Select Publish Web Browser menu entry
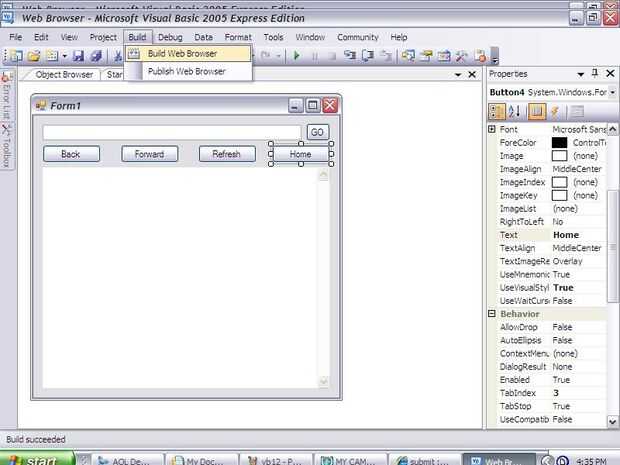 (x=189, y=71)
